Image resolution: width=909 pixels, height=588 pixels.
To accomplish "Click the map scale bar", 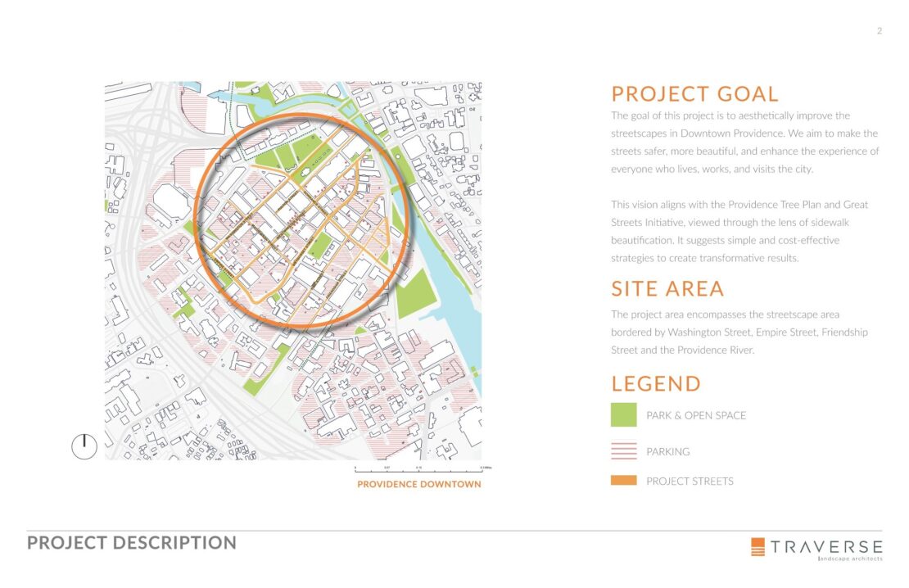I will pos(423,469).
